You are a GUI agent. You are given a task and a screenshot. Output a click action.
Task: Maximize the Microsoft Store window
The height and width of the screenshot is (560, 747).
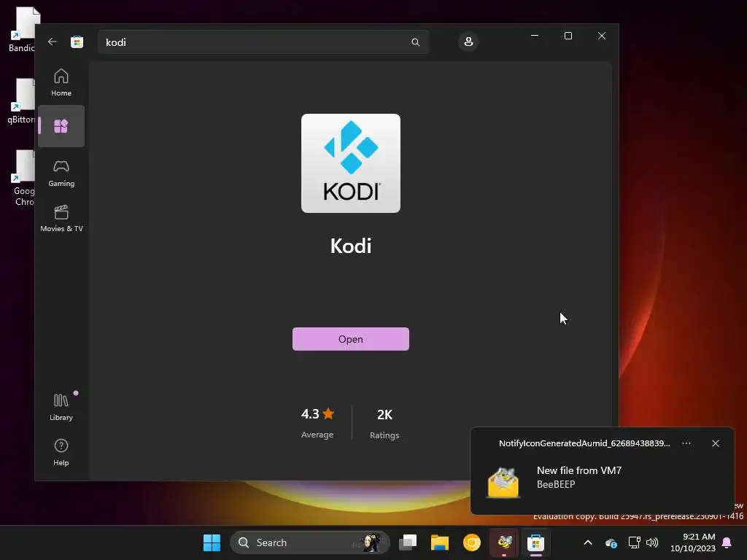coord(568,36)
